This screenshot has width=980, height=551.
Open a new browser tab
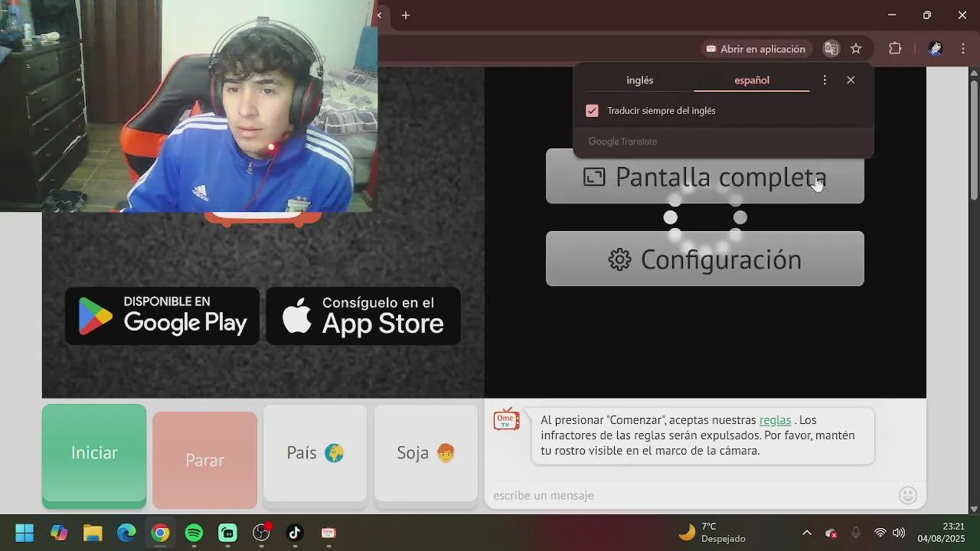[406, 15]
